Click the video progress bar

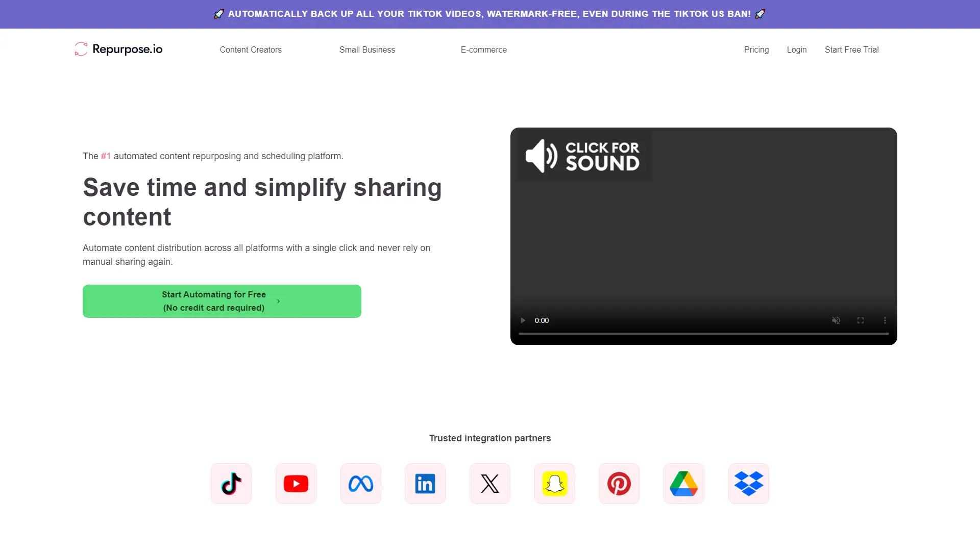click(x=703, y=335)
